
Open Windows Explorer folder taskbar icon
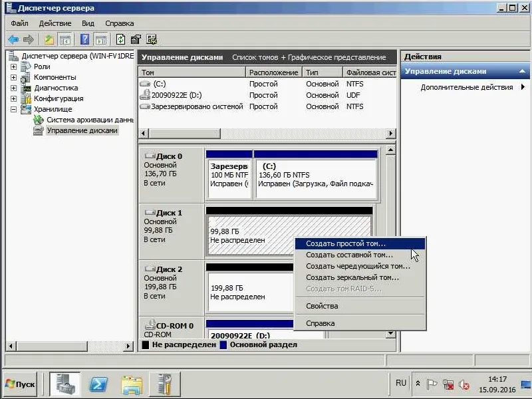132,385
